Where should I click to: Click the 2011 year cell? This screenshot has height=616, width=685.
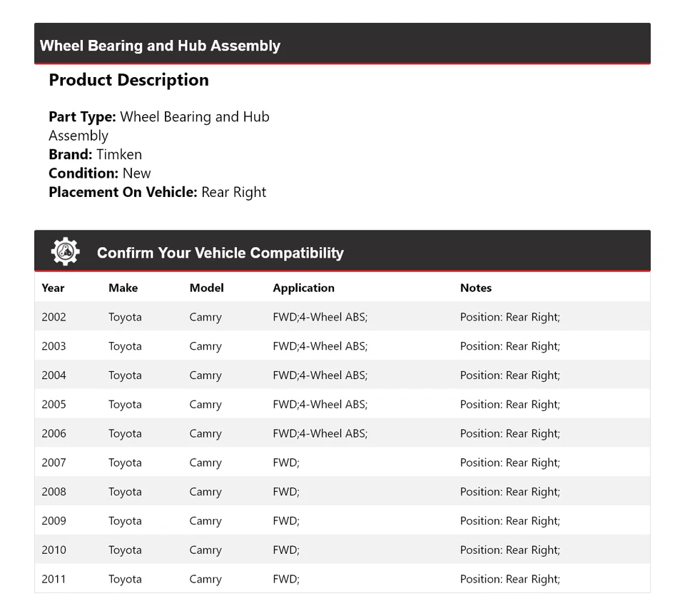pyautogui.click(x=54, y=579)
